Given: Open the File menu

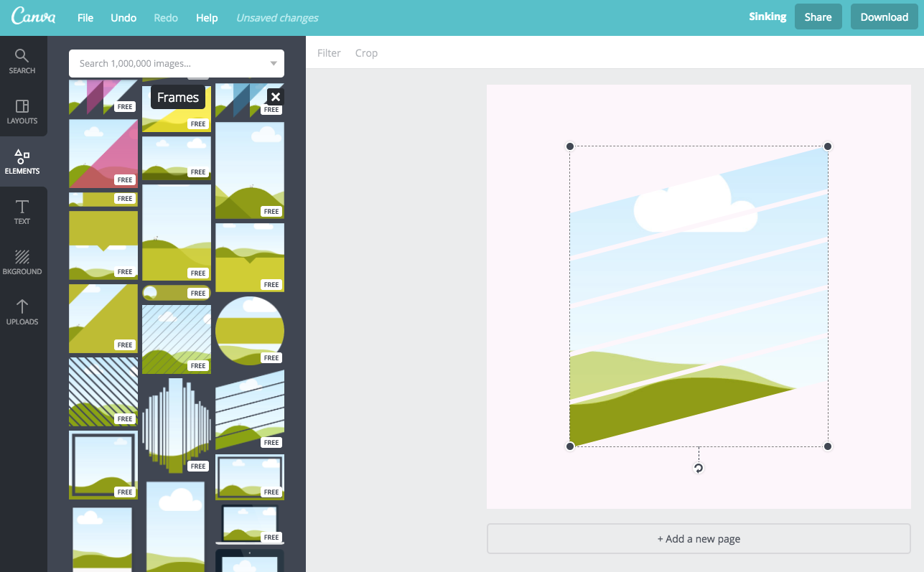Looking at the screenshot, I should [85, 18].
